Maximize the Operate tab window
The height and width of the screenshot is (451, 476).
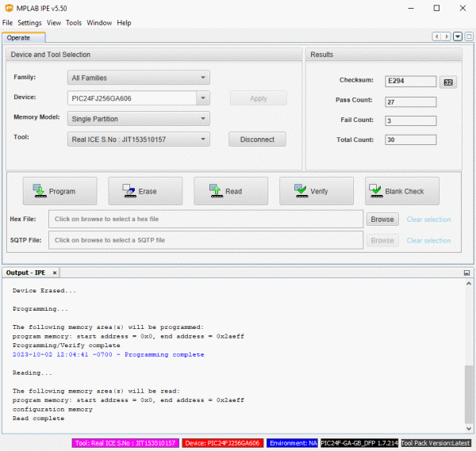pos(468,36)
